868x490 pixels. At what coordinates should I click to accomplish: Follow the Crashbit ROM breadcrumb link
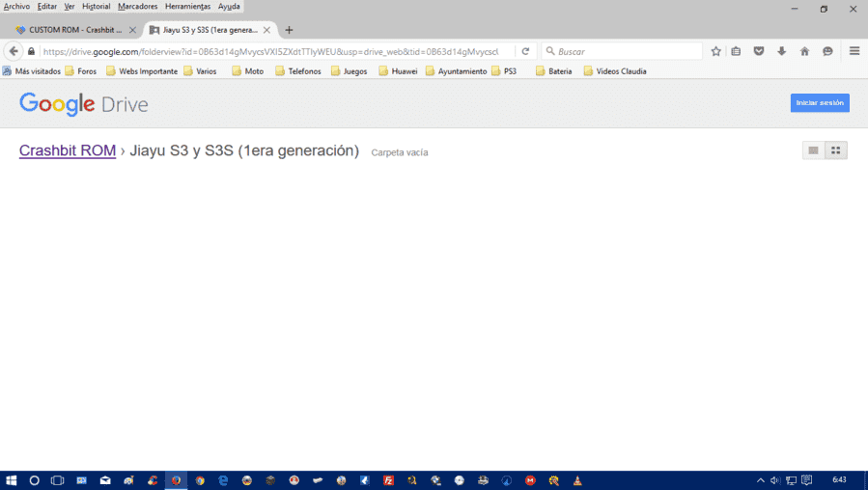coord(68,150)
